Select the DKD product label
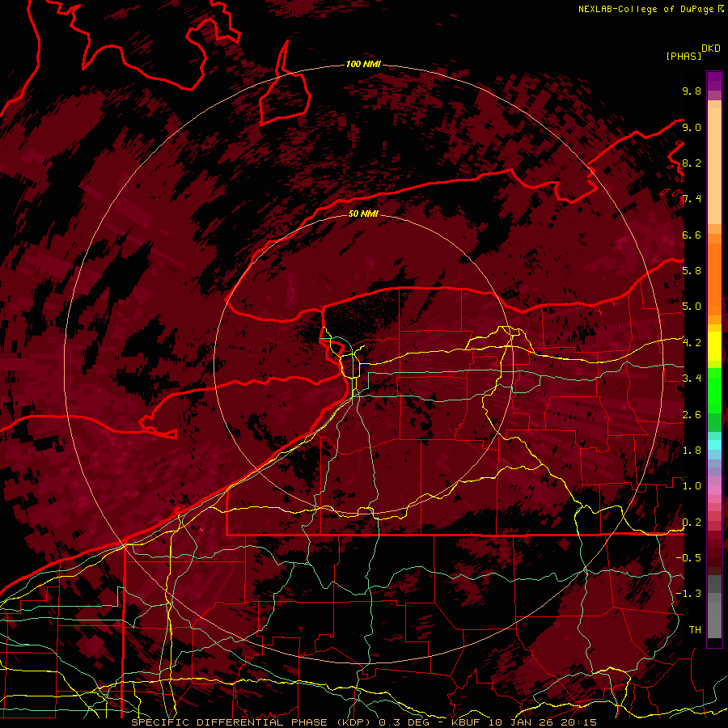728x728 pixels. pyautogui.click(x=711, y=49)
